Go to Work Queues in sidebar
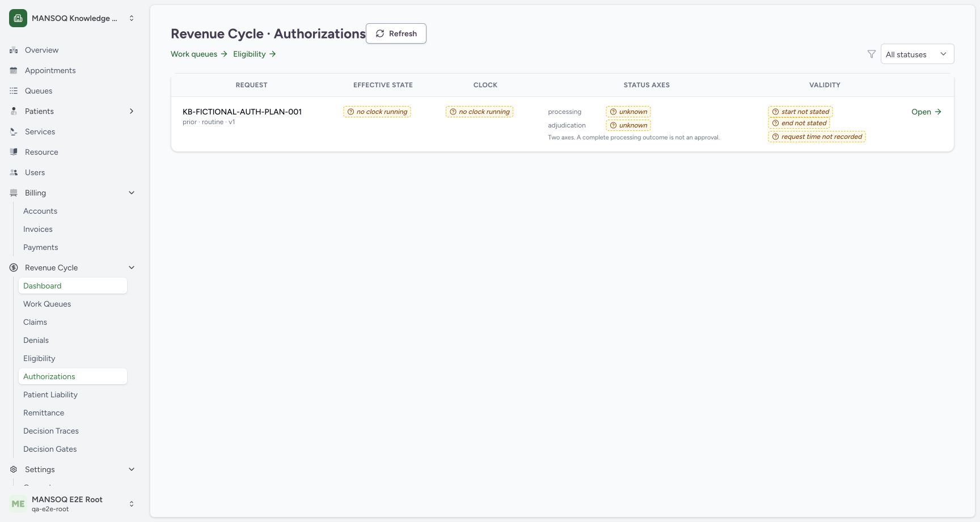 (47, 304)
